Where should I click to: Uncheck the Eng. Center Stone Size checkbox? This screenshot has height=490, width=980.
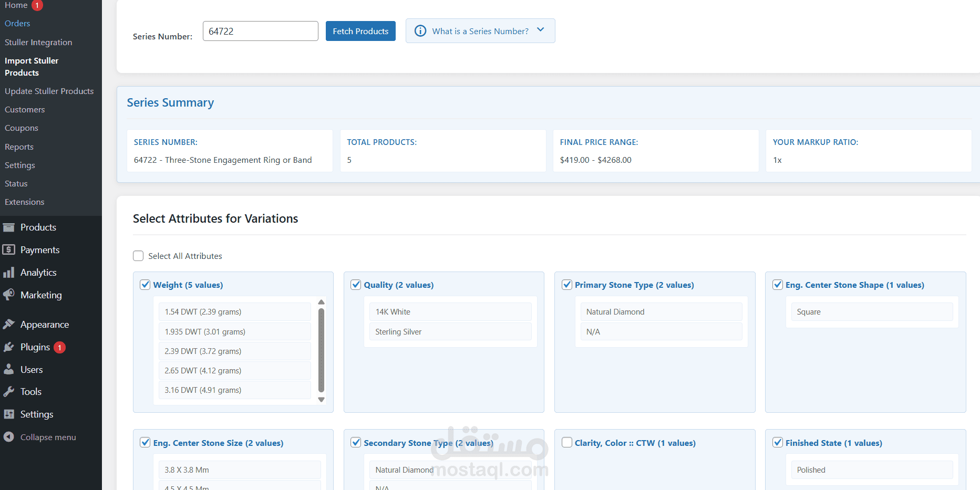(146, 442)
